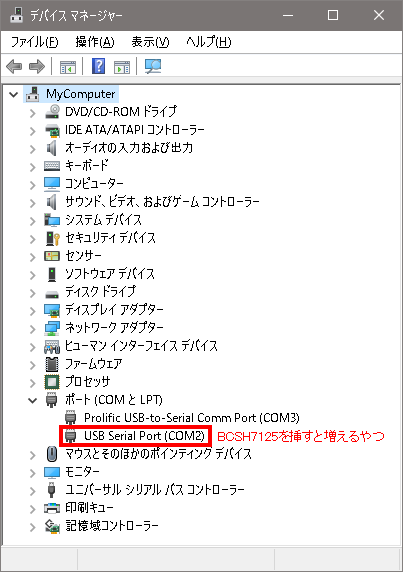Screen dimensions: 403x572
Task: Click the Forward arrow toolbar icon
Action: [x=36, y=66]
